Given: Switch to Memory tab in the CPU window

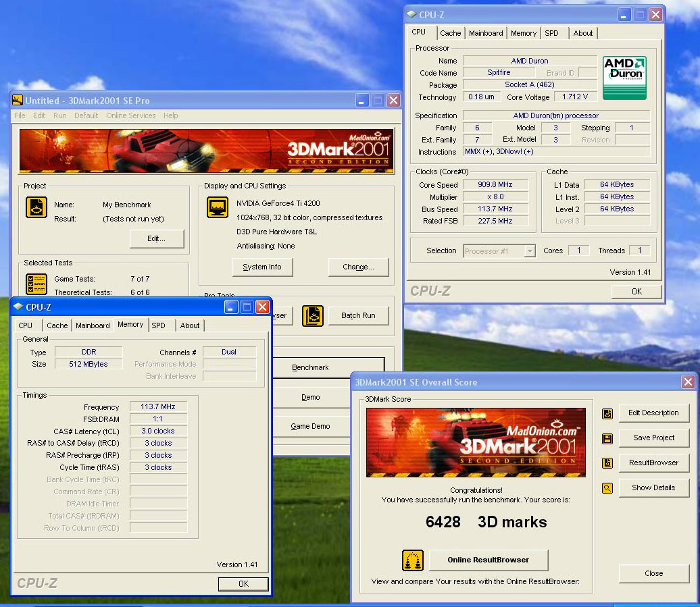Looking at the screenshot, I should coord(524,33).
